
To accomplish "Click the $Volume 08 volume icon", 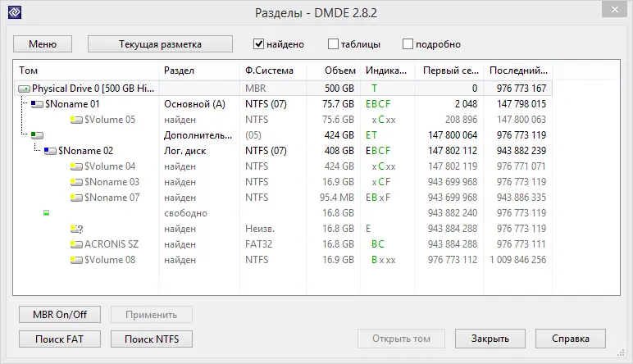I will [77, 260].
